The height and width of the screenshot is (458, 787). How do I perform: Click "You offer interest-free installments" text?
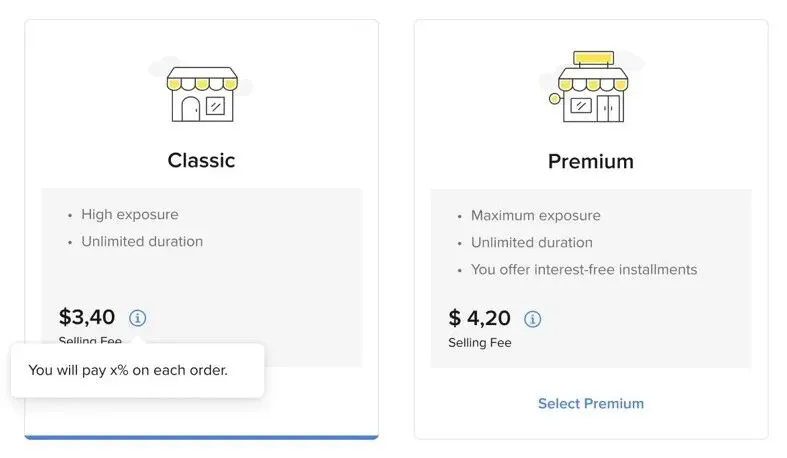[584, 270]
